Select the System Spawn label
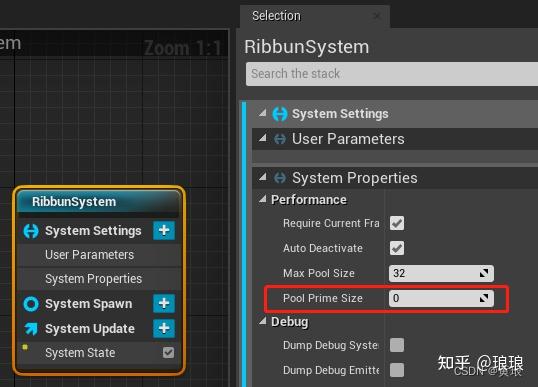 pyautogui.click(x=89, y=304)
